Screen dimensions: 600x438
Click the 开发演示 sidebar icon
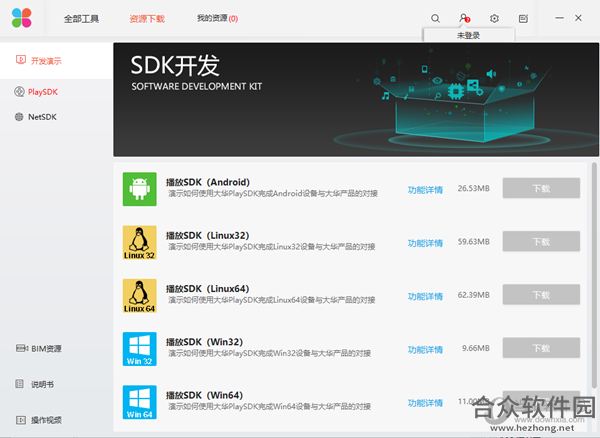click(x=21, y=60)
